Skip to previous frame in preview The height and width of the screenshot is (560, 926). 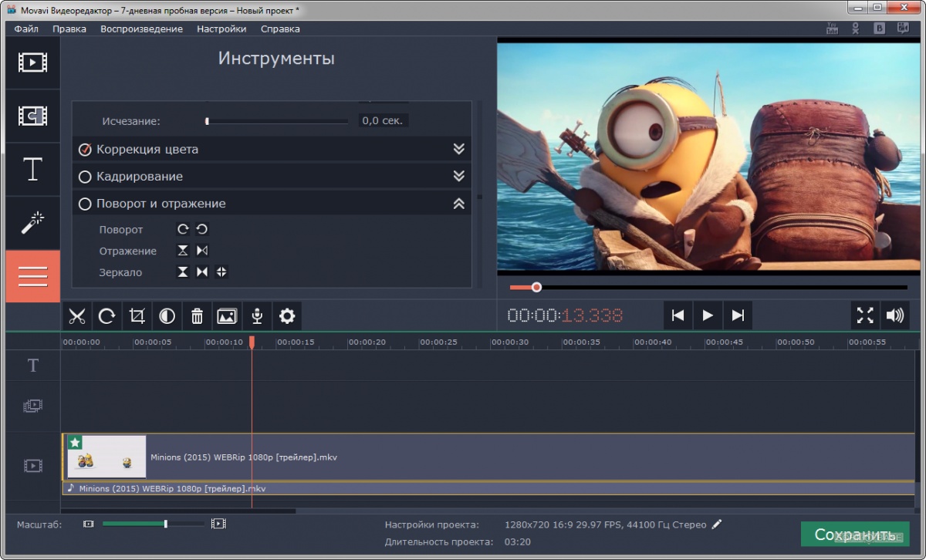678,315
